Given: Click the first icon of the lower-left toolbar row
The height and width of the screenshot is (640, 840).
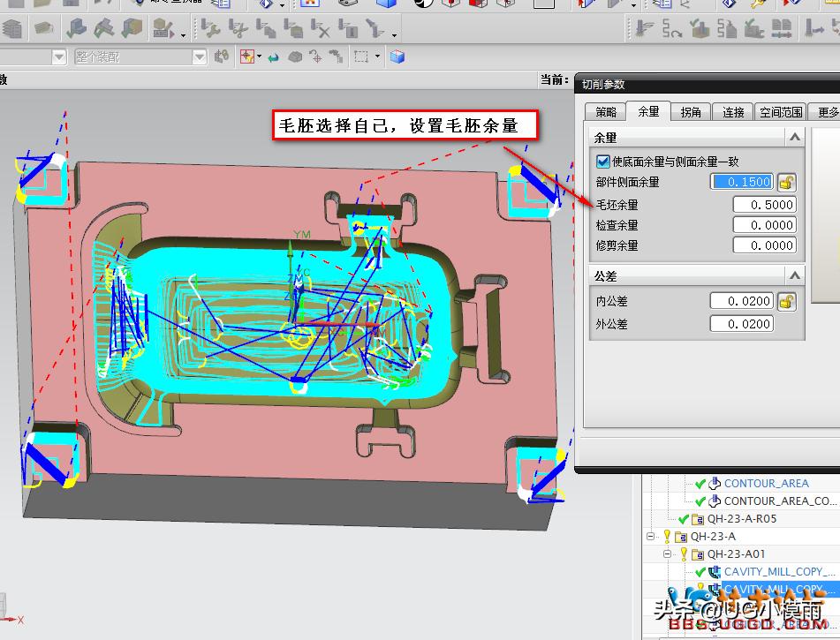Looking at the screenshot, I should [x=11, y=31].
